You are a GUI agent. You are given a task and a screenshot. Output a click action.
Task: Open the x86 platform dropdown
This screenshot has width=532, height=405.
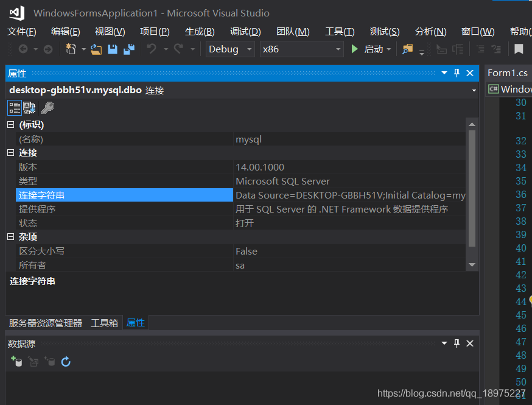click(x=301, y=49)
